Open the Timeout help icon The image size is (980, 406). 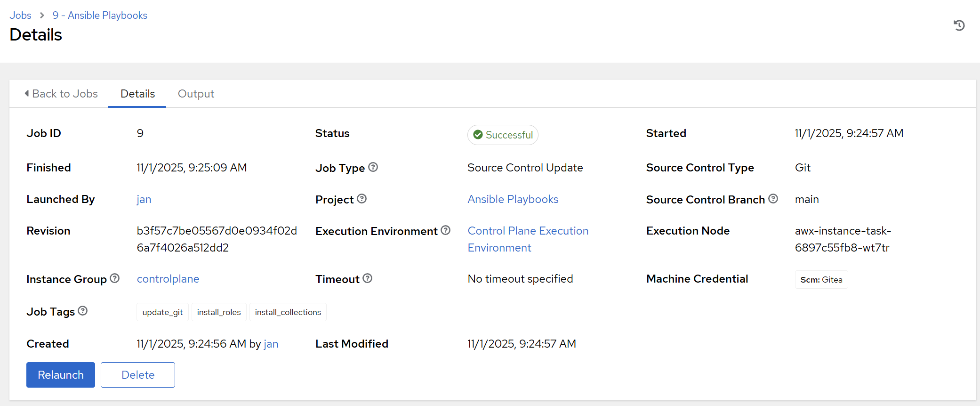tap(368, 278)
